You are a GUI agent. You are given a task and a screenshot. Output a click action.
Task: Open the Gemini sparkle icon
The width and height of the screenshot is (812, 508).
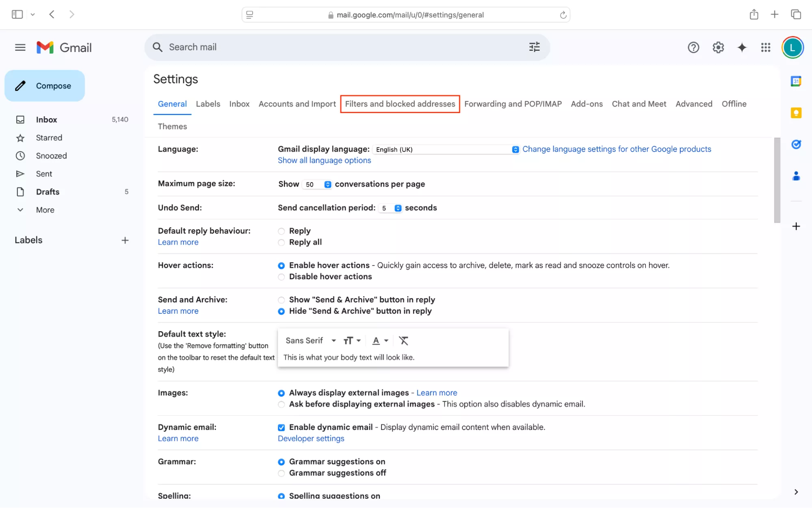(x=742, y=48)
